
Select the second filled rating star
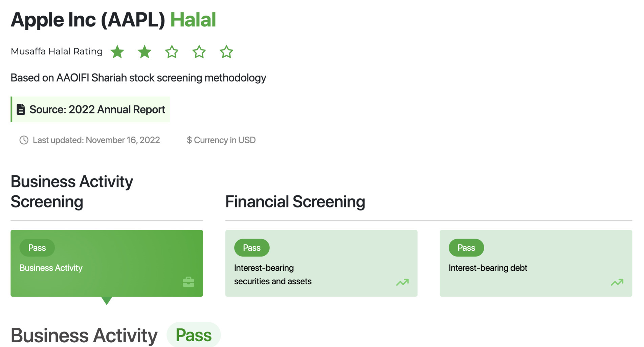pos(145,52)
